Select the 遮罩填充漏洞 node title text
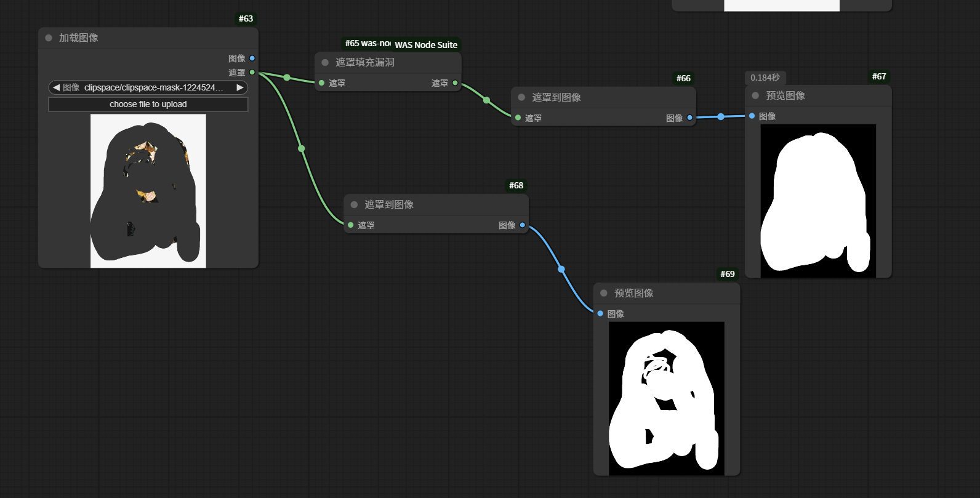 (x=365, y=62)
